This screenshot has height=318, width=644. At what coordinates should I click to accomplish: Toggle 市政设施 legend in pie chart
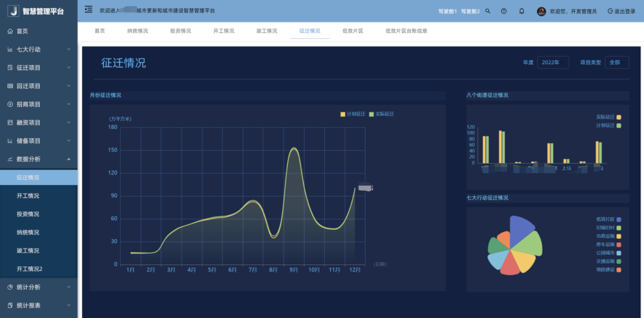click(x=609, y=236)
